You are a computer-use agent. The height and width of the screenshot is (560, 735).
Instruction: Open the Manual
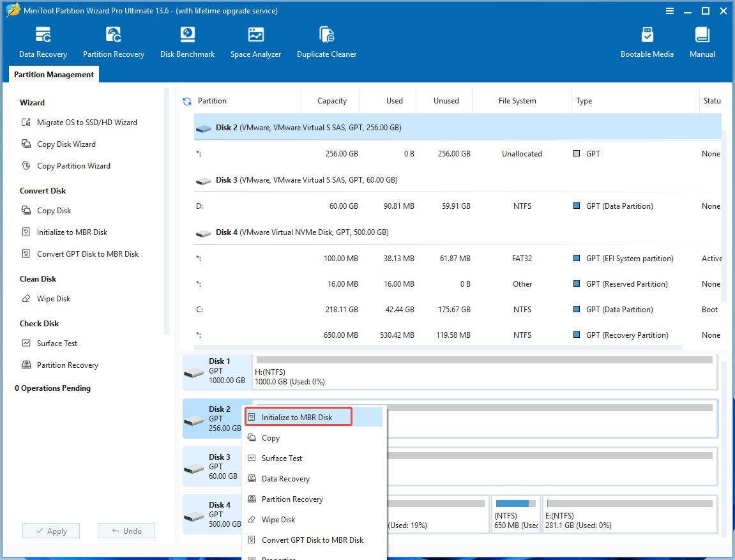coord(702,42)
